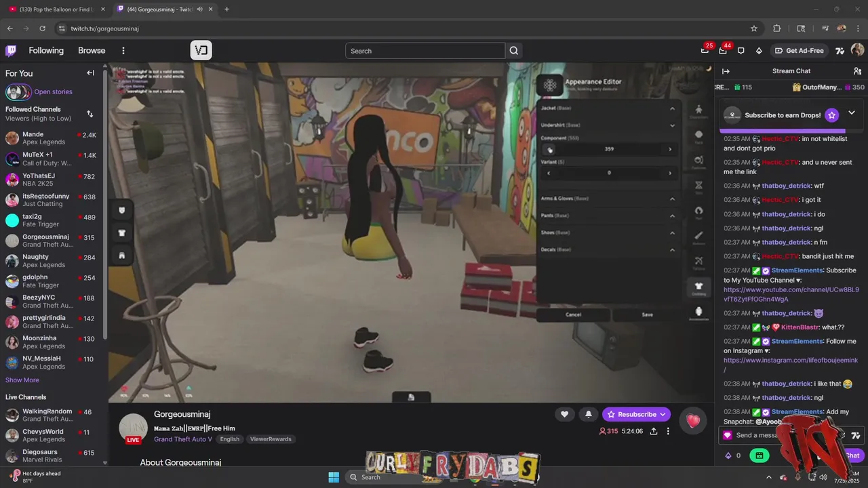Increase Variant value with right arrow
The width and height of the screenshot is (868, 488).
670,173
